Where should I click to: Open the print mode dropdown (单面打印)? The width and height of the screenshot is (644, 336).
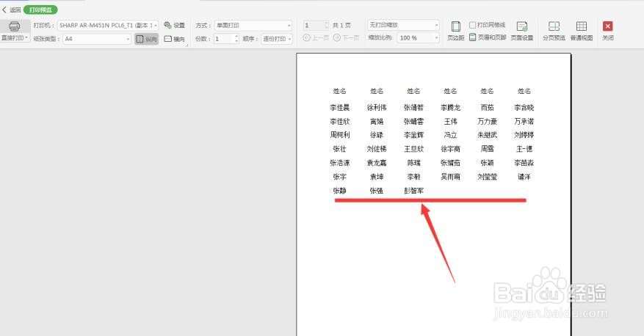253,26
